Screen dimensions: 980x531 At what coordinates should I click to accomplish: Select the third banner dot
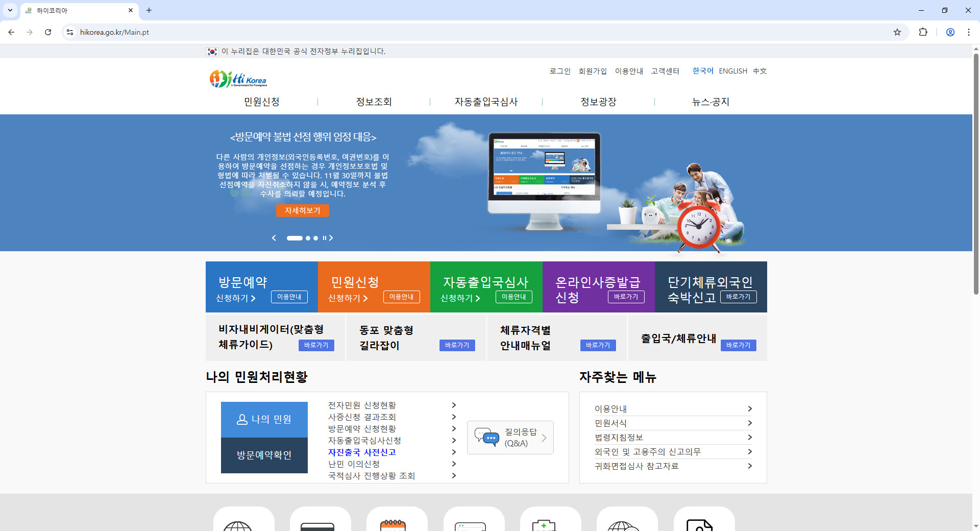(315, 238)
